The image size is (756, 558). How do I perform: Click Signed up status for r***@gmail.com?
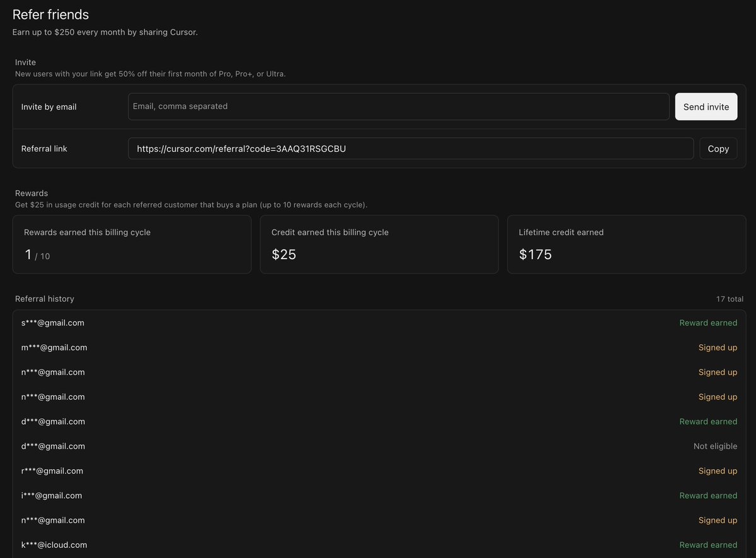click(x=718, y=471)
